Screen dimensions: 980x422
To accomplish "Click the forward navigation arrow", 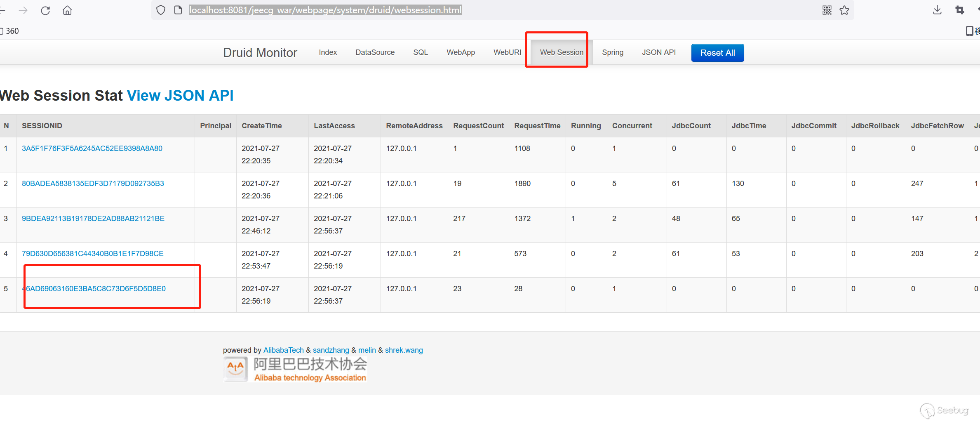I will point(24,10).
